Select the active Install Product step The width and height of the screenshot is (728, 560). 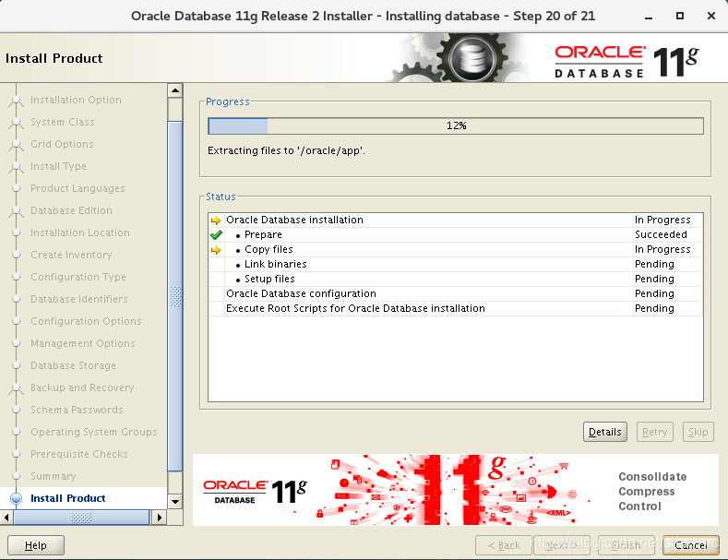pos(67,498)
